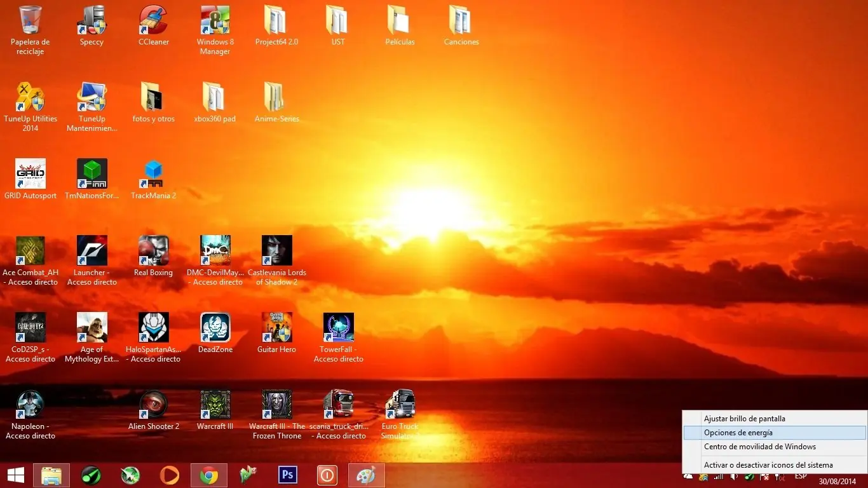Select the Anime-Series folder
The height and width of the screenshot is (488, 868).
(x=276, y=103)
